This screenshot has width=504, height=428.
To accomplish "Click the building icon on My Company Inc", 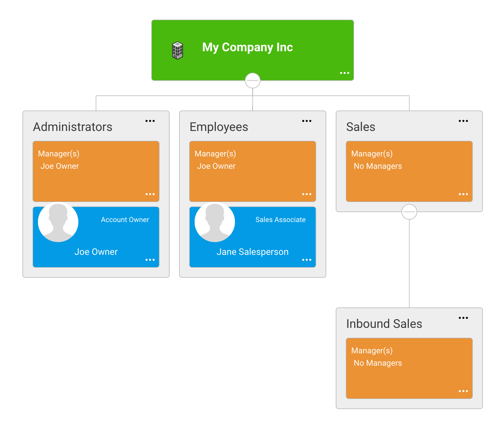I will (x=178, y=51).
